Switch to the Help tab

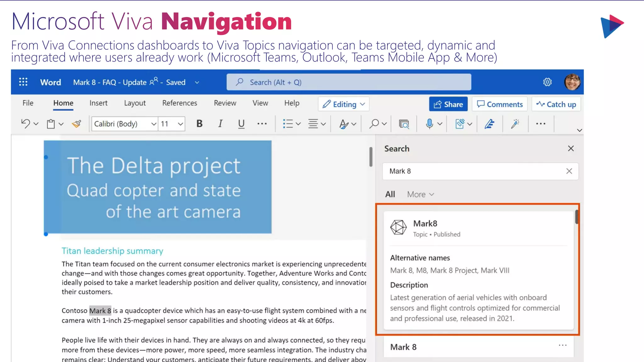pyautogui.click(x=292, y=103)
